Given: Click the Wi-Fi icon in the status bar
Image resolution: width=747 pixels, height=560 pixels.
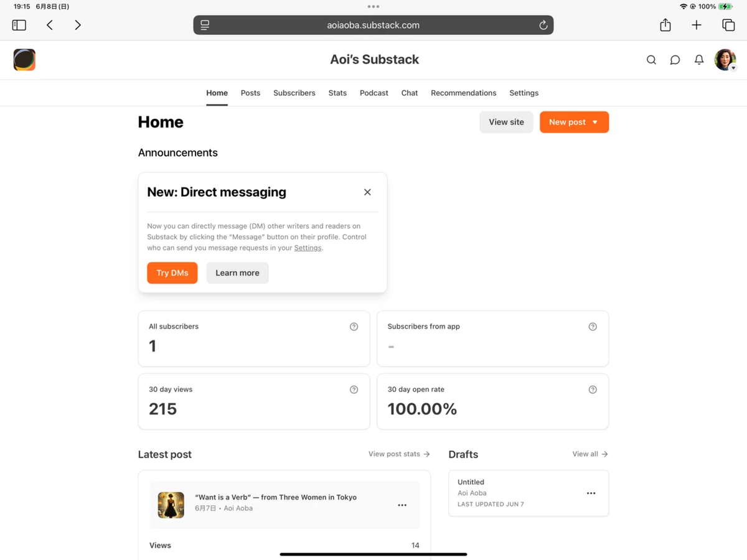Looking at the screenshot, I should 684,6.
